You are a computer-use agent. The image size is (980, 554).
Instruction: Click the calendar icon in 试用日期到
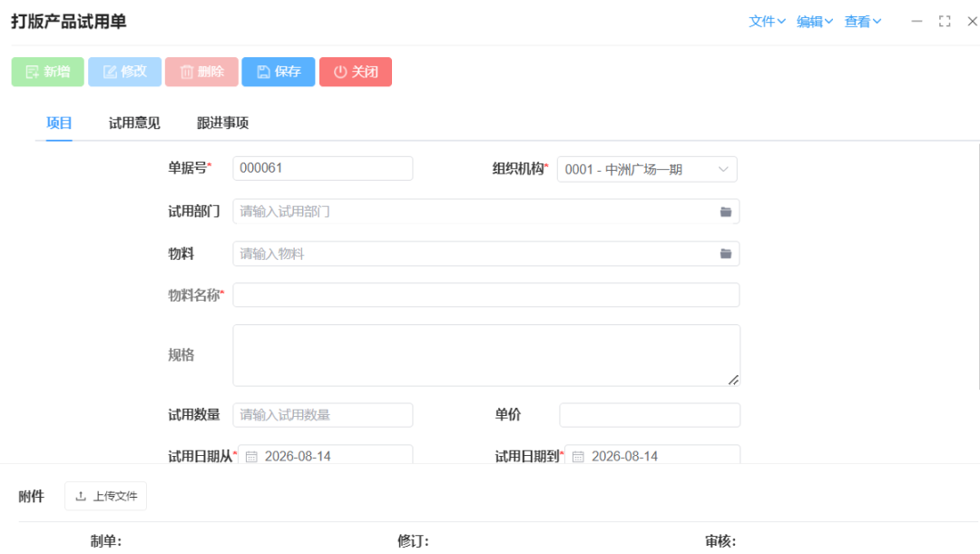pyautogui.click(x=578, y=457)
